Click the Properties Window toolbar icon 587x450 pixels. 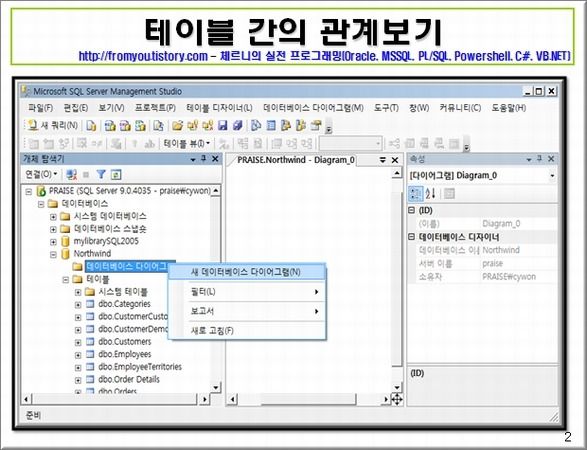(316, 126)
